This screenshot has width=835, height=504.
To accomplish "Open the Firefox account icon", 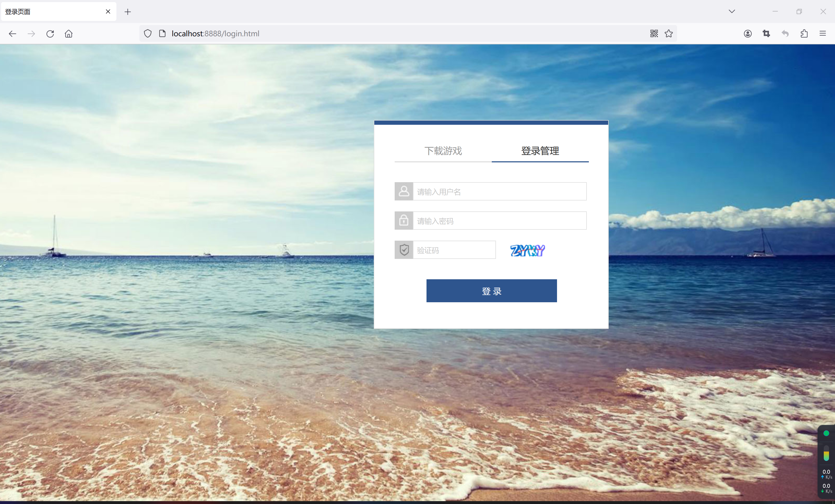I will tap(748, 34).
